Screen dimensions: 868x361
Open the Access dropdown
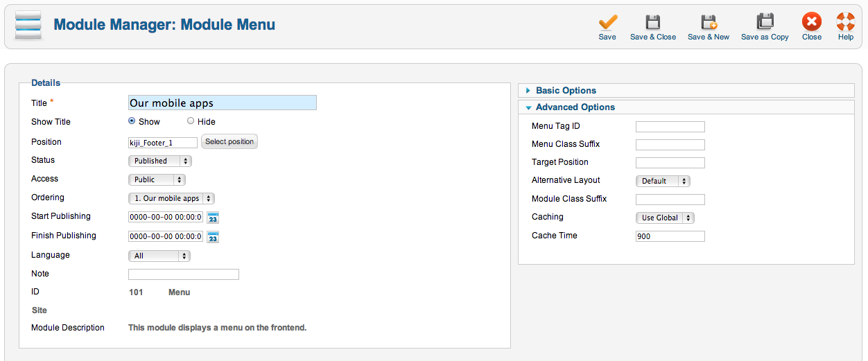pos(157,179)
